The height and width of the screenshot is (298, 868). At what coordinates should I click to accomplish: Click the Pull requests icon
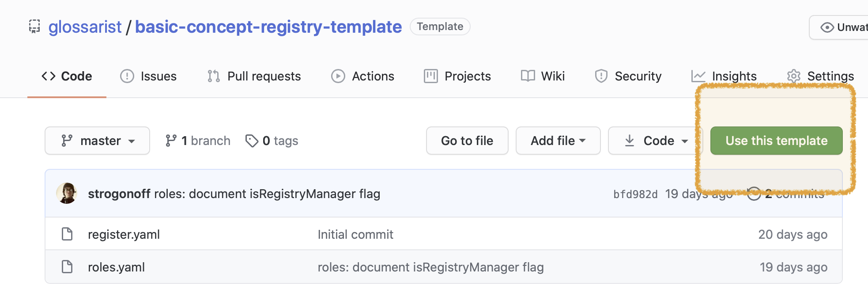(x=214, y=76)
